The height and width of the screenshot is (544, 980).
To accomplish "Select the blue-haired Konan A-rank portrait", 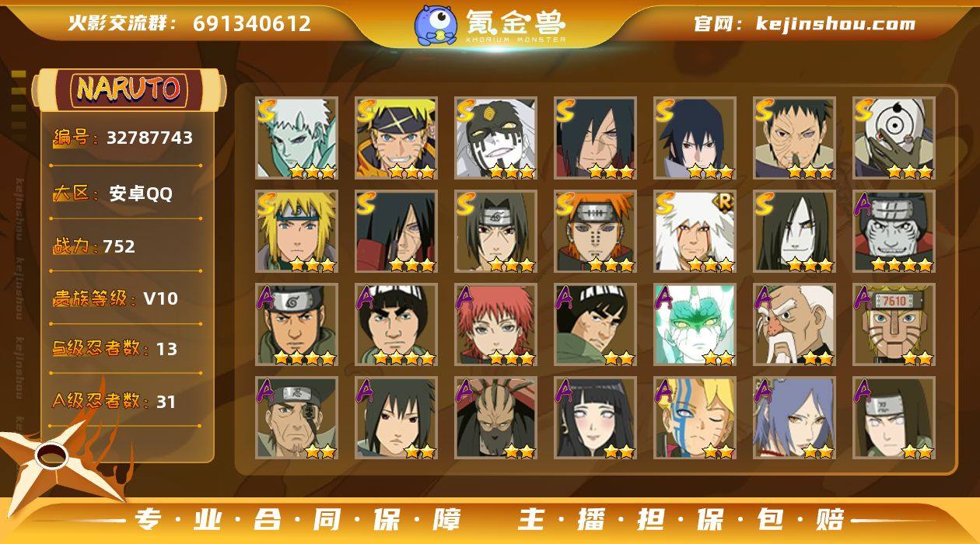I will [794, 418].
